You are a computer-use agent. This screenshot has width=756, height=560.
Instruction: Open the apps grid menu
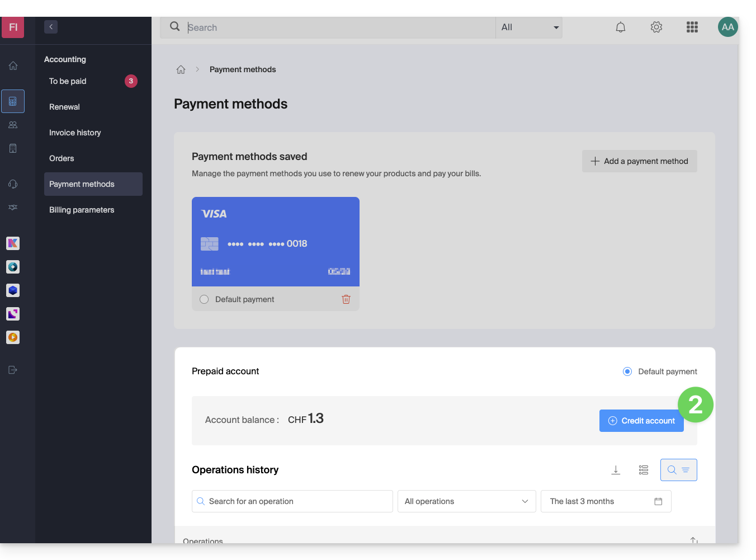coord(692,27)
